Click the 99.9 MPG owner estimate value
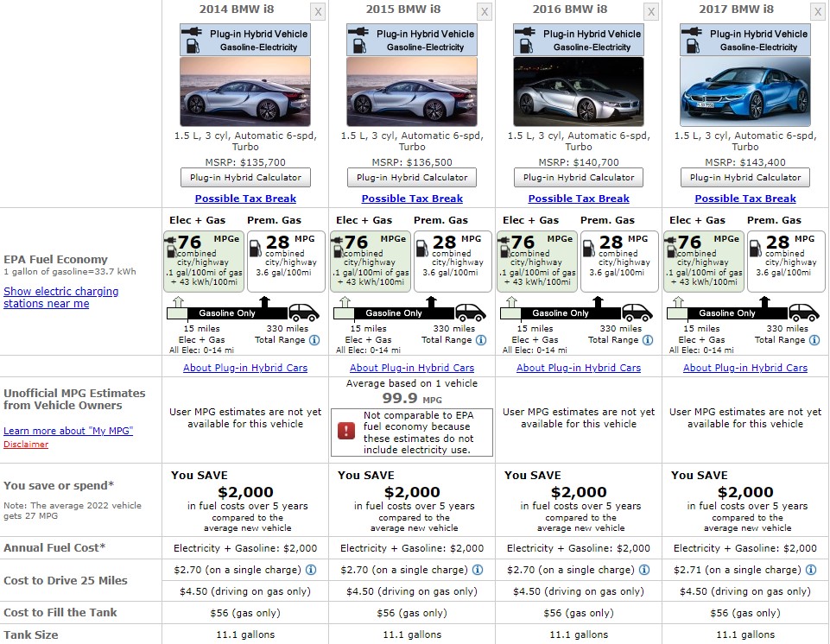The height and width of the screenshot is (644, 830). [x=412, y=398]
